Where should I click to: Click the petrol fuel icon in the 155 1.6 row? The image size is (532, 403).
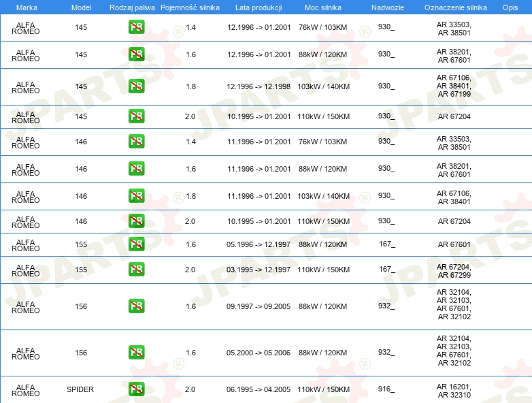click(136, 244)
